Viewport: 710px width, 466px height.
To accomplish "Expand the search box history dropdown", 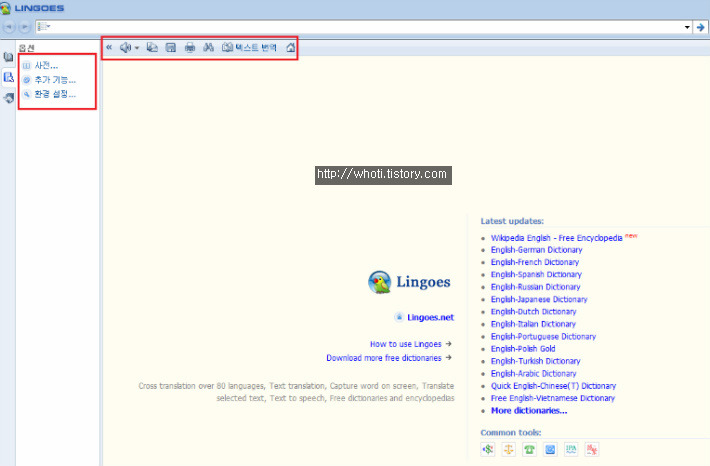I will click(687, 27).
